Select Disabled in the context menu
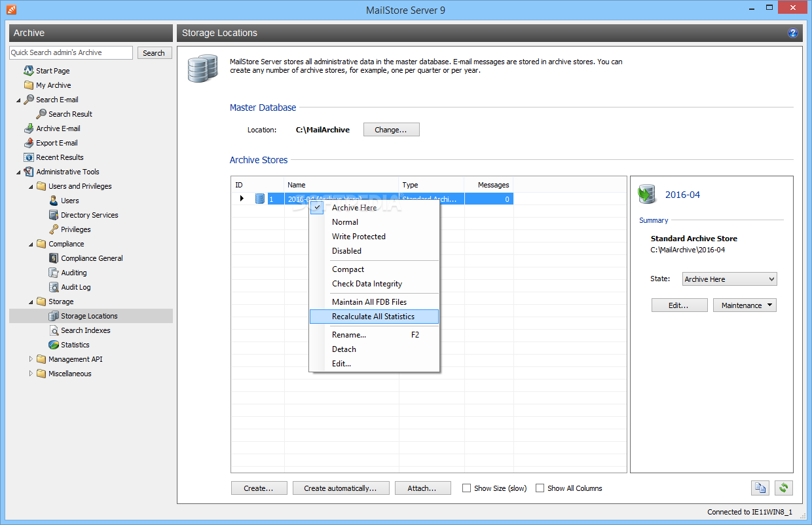Viewport: 812px width, 525px height. click(374, 251)
